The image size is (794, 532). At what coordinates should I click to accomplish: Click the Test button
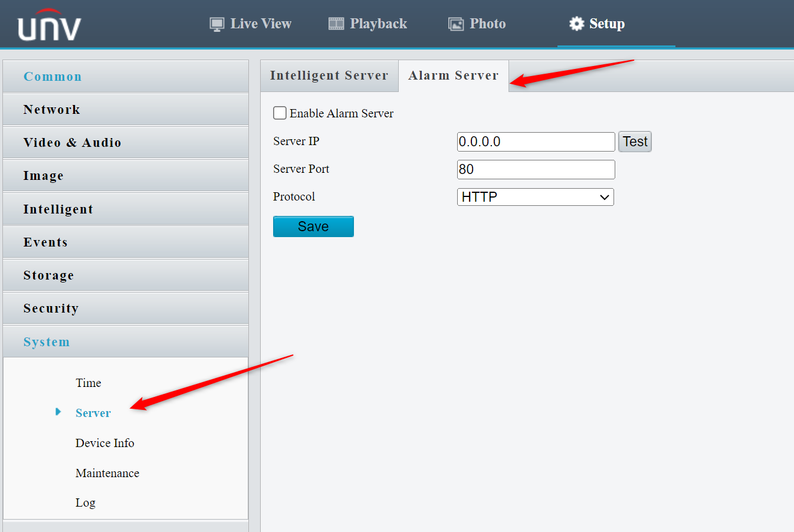click(x=635, y=142)
